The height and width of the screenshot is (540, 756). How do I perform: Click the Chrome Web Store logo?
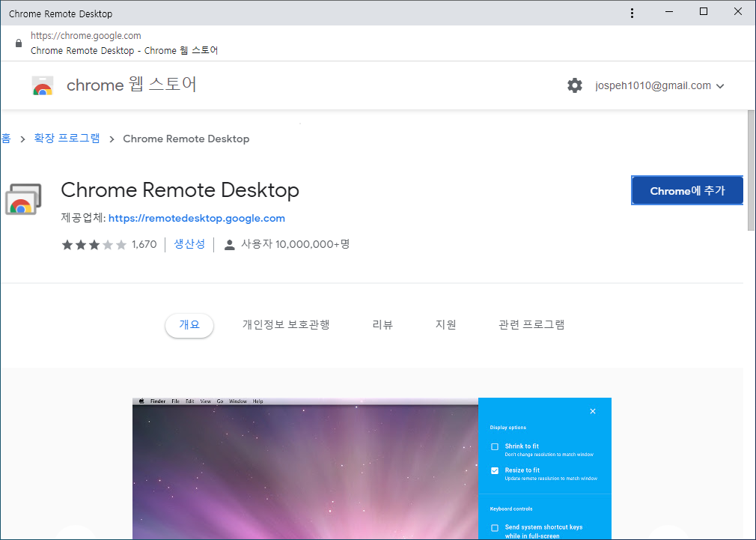43,85
